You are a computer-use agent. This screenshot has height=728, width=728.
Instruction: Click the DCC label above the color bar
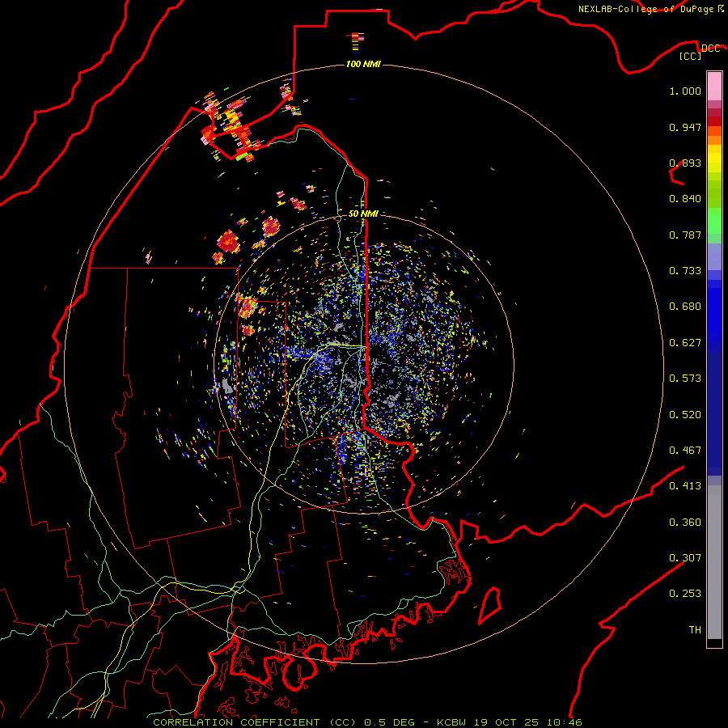click(710, 49)
